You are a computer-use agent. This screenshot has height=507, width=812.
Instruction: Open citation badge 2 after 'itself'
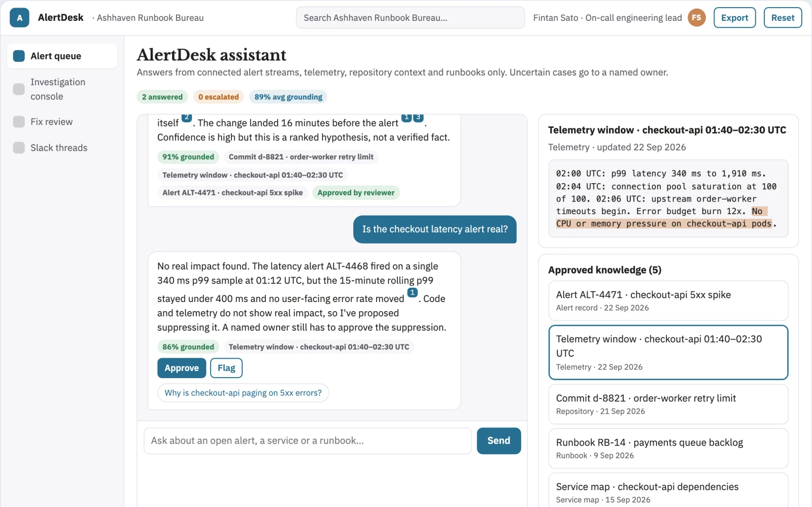click(187, 118)
